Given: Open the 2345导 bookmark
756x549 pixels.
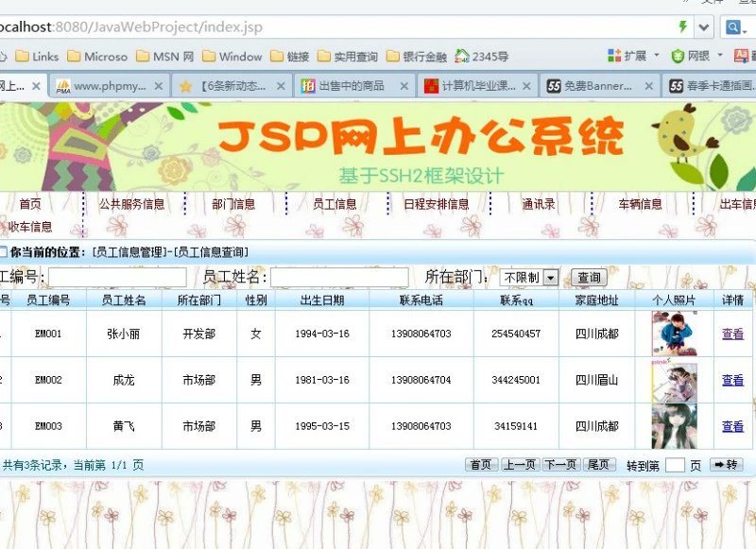Looking at the screenshot, I should pos(482,56).
